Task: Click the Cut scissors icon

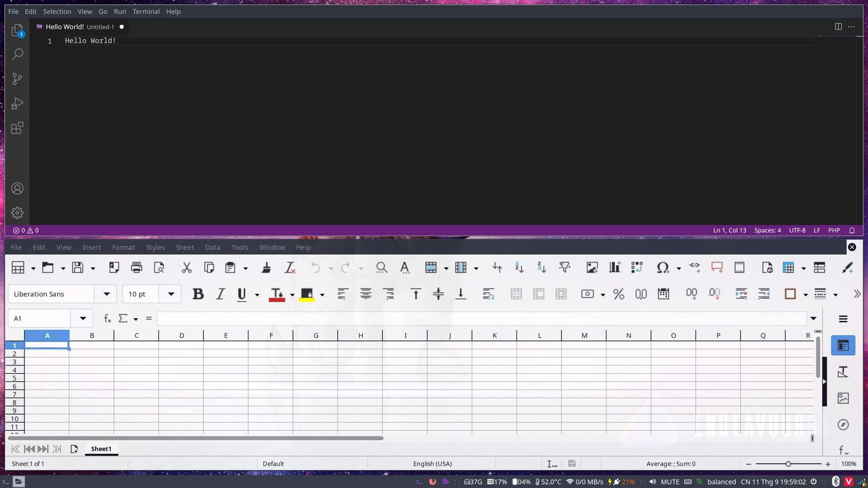Action: pyautogui.click(x=187, y=267)
